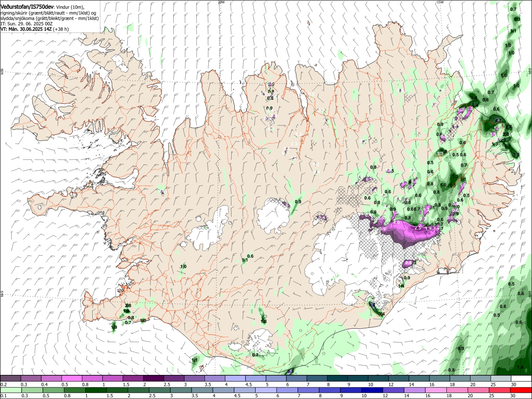The width and height of the screenshot is (532, 399).
Task: Click the 1.9 precipitation value in the southwest
Action: (114, 328)
